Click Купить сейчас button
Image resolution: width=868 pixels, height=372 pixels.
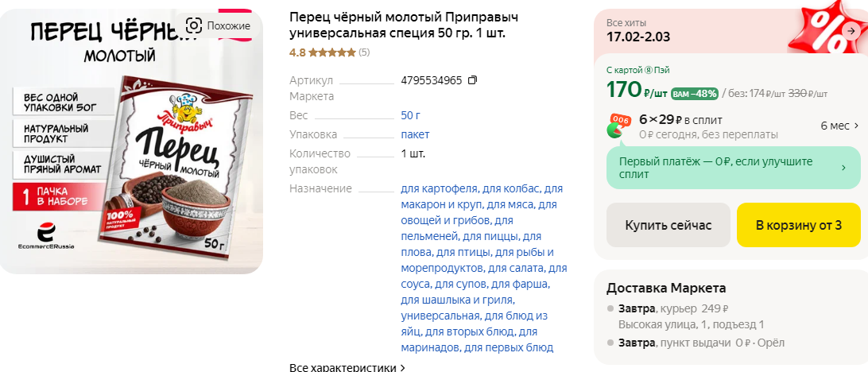click(668, 225)
